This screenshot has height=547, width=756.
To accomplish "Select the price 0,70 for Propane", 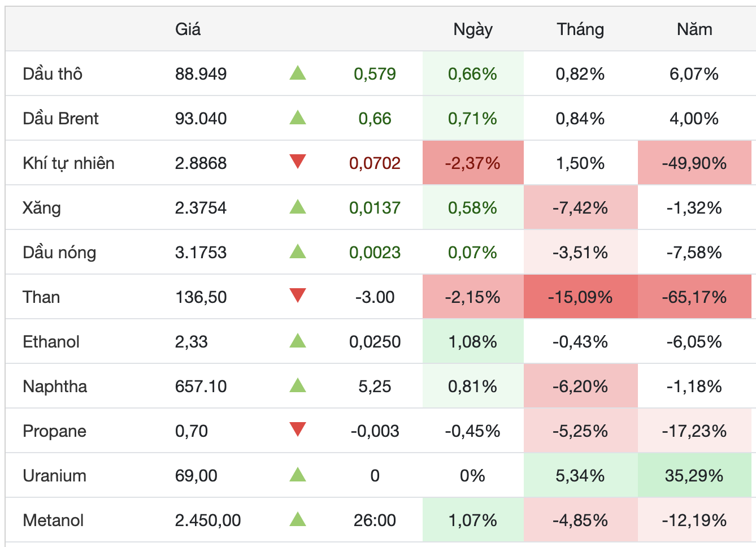I will coord(192,431).
